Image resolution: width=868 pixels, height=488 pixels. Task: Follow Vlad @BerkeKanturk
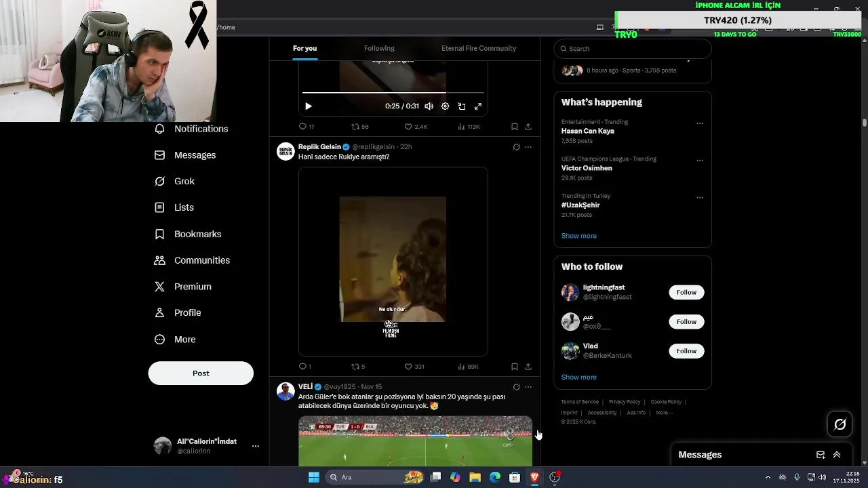click(686, 351)
